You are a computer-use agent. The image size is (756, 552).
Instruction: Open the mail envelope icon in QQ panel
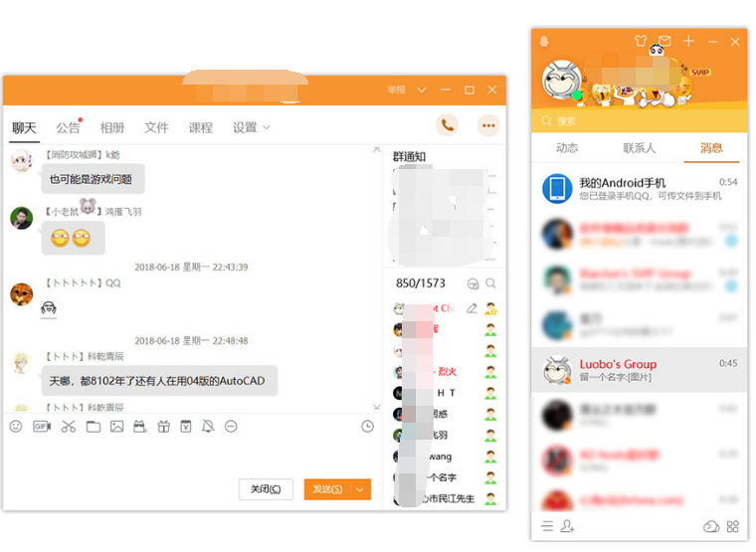coord(664,41)
